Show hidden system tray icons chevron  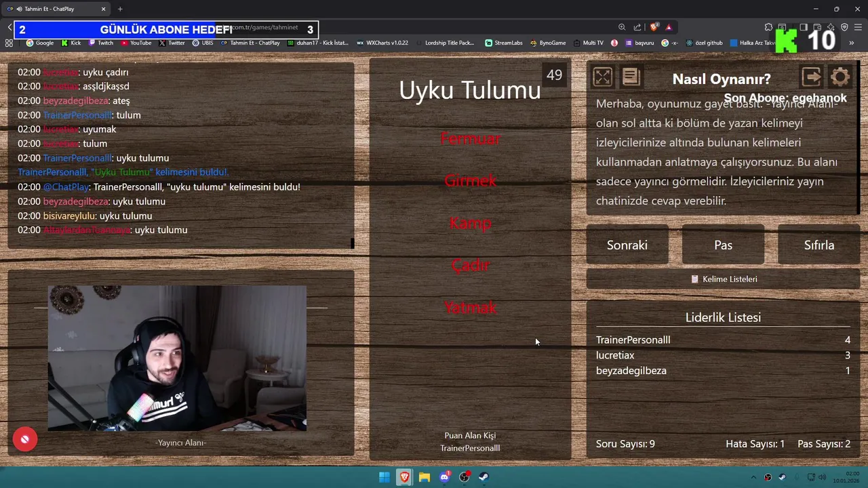pos(753,477)
